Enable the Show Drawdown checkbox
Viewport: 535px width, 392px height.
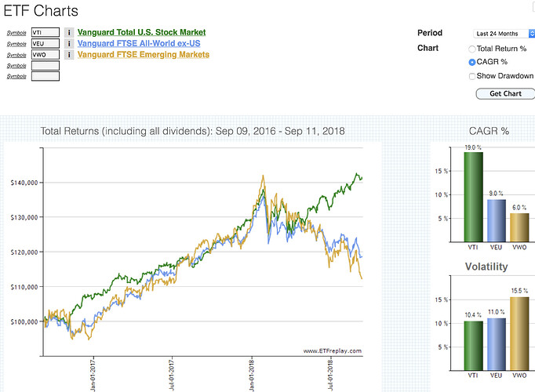point(472,76)
